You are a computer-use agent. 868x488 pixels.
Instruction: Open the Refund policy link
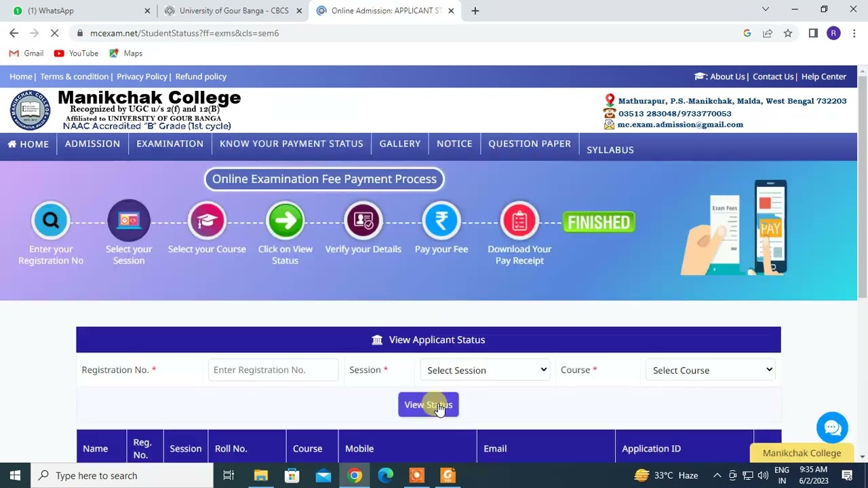click(x=201, y=77)
